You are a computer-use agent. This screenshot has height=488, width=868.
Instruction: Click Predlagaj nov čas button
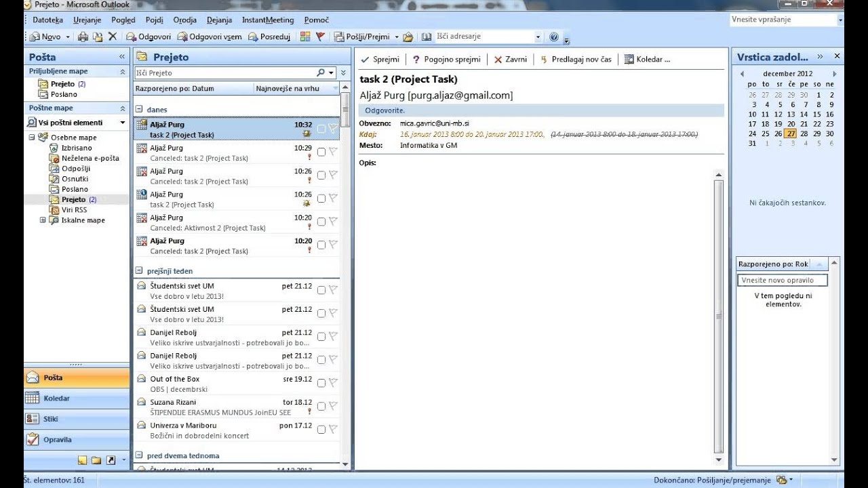pyautogui.click(x=576, y=59)
